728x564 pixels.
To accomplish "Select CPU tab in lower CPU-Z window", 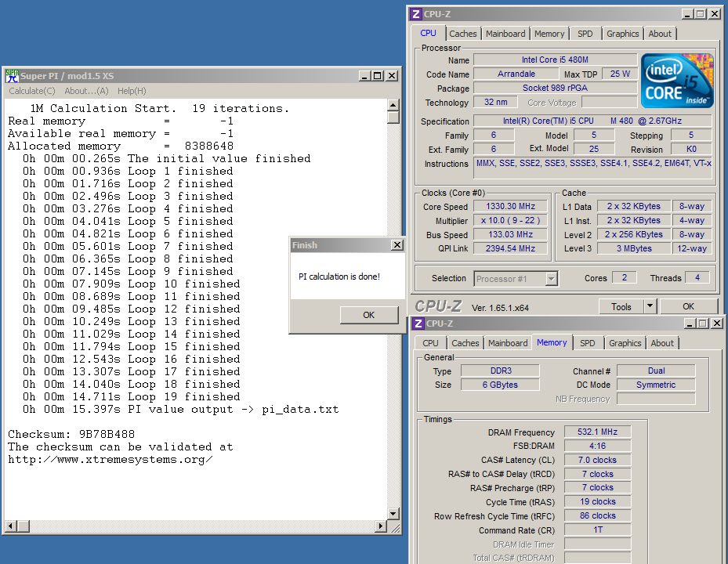I will [430, 343].
